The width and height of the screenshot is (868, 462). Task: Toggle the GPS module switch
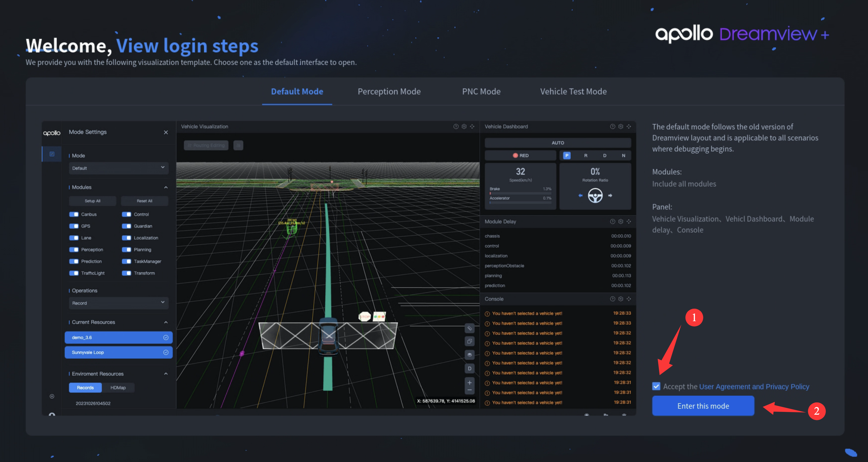74,226
